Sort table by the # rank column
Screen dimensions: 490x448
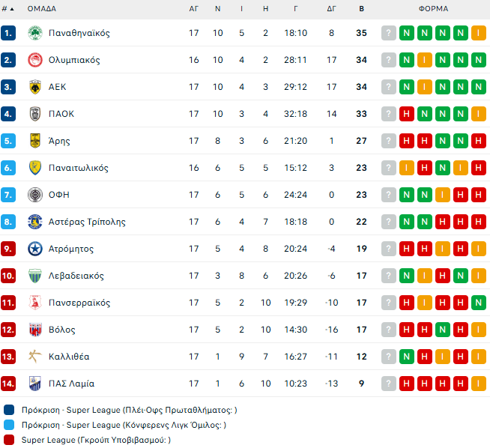point(8,9)
